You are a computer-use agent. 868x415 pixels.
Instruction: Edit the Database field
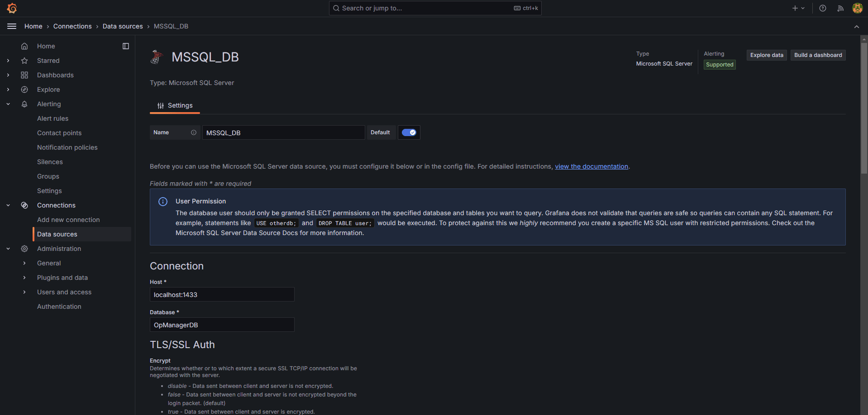pyautogui.click(x=222, y=325)
